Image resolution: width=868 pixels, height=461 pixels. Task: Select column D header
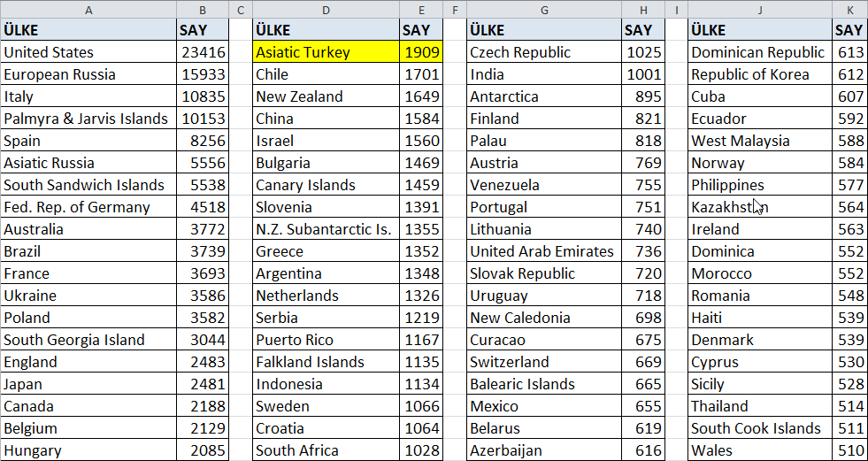pos(326,10)
